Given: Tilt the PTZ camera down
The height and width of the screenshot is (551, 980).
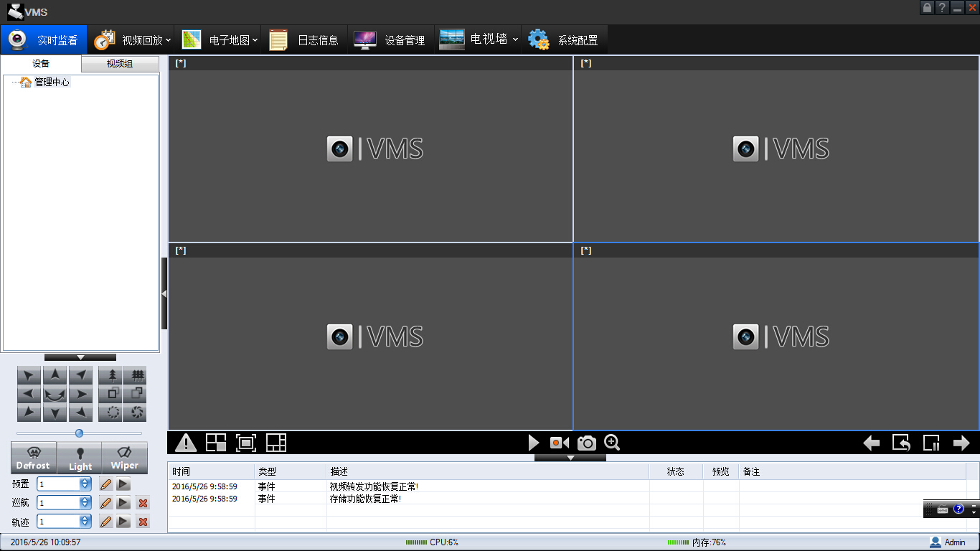Looking at the screenshot, I should tap(55, 413).
